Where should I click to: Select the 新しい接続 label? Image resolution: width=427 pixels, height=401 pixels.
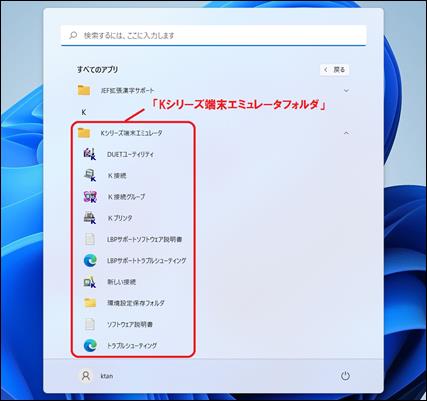tap(121, 282)
